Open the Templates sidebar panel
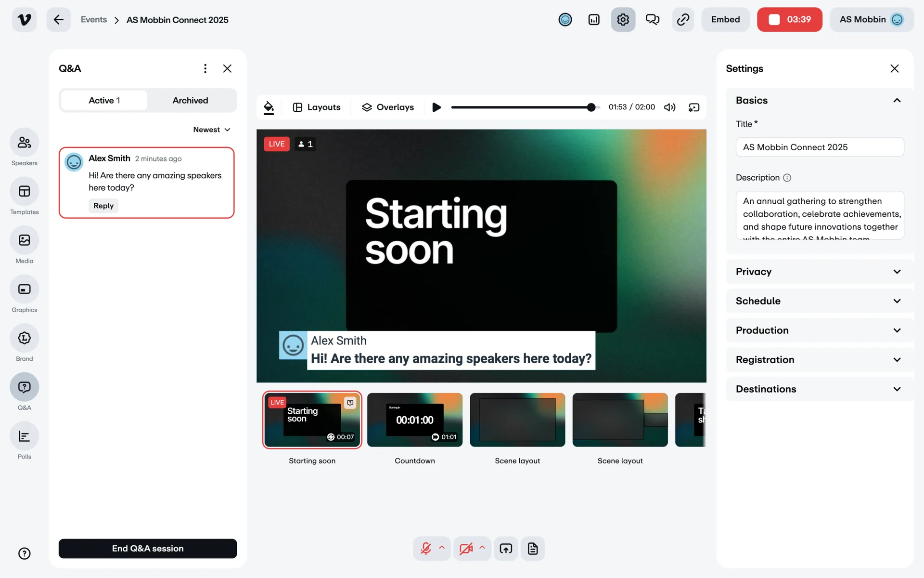 pos(24,192)
